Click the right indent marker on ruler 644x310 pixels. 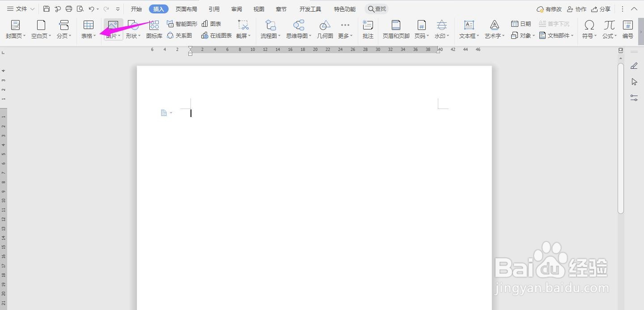(x=438, y=51)
